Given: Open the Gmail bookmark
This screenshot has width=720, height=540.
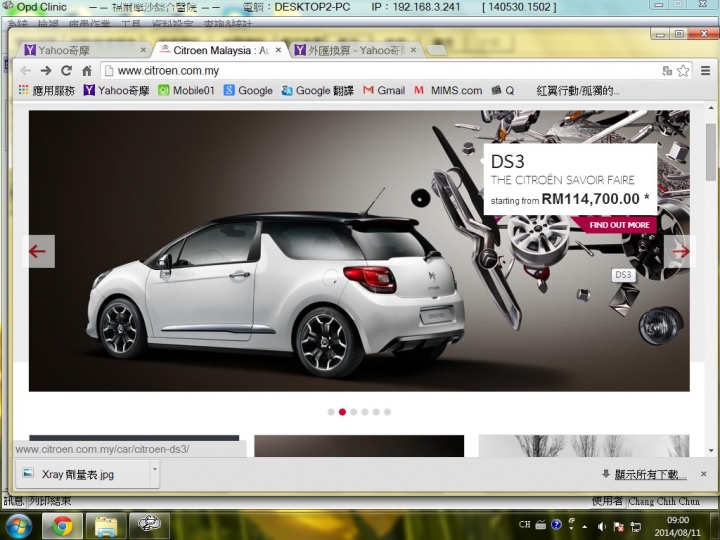Looking at the screenshot, I should coord(384,90).
